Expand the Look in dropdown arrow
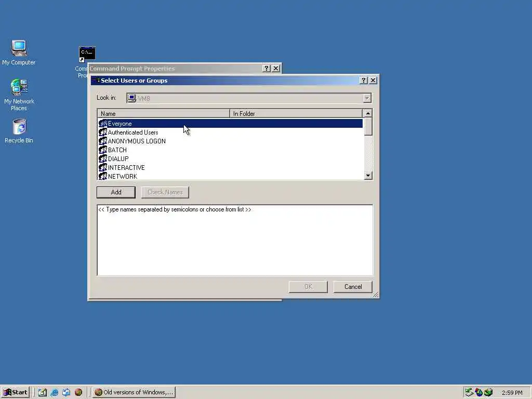The width and height of the screenshot is (532, 399). click(x=367, y=98)
